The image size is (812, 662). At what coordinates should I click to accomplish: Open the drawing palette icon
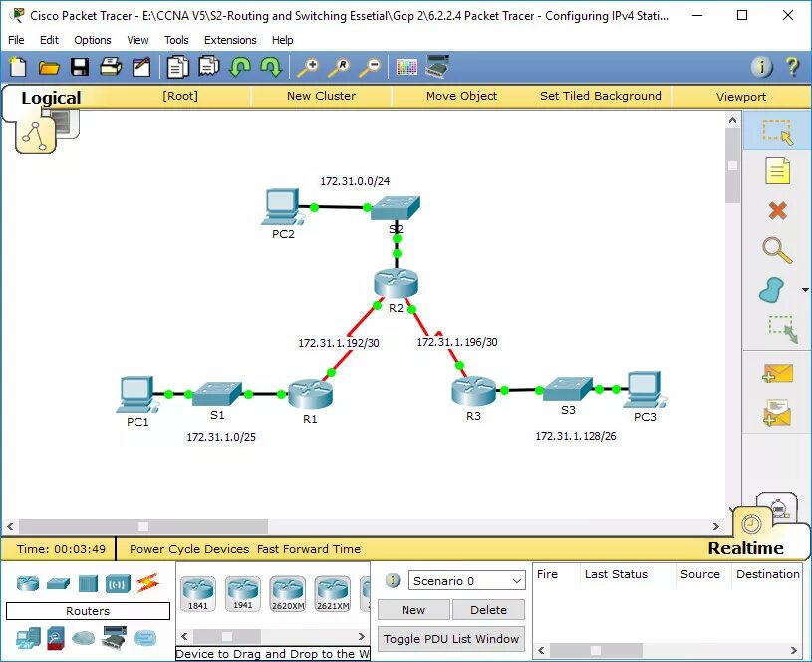click(406, 68)
